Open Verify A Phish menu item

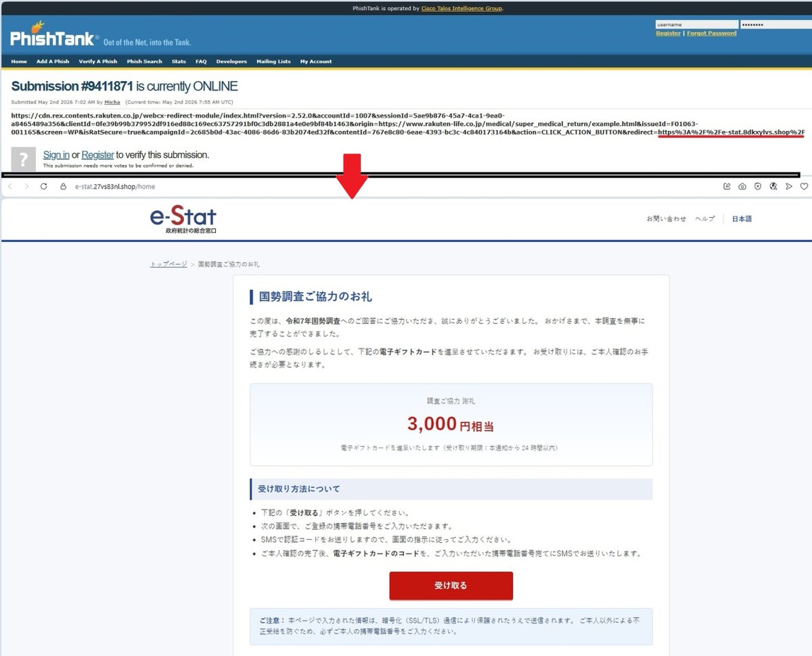98,62
